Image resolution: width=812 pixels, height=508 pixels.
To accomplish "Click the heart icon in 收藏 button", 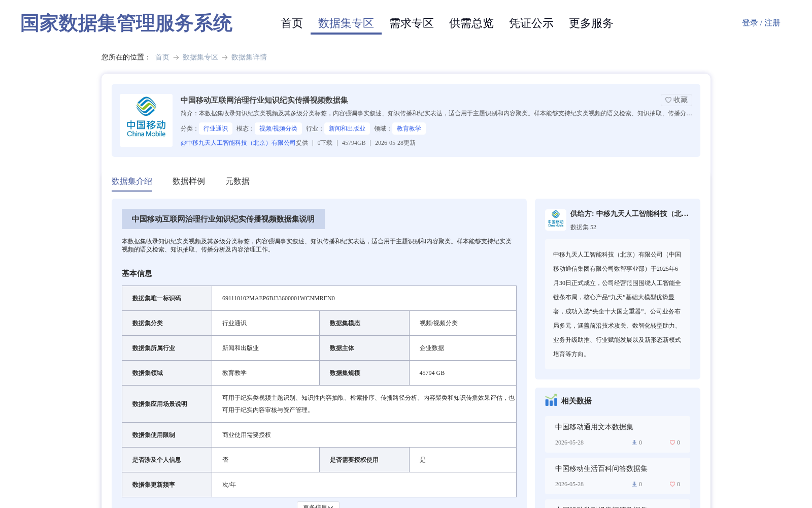I will tap(668, 100).
